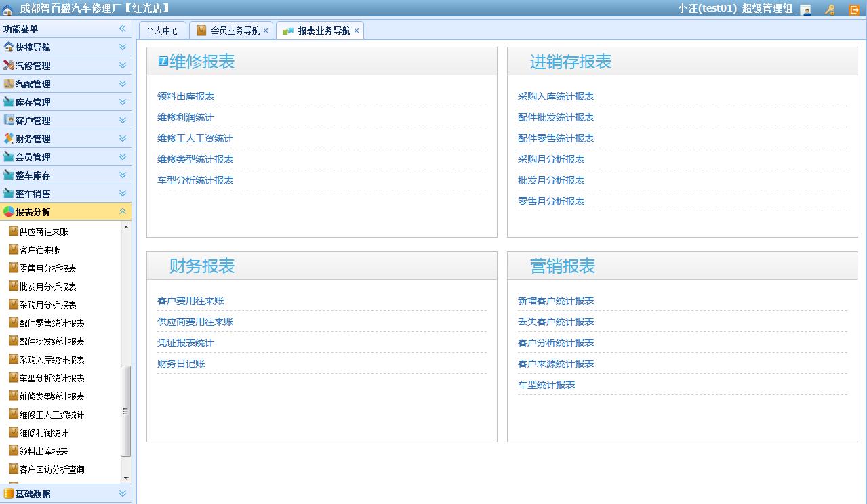The width and height of the screenshot is (867, 504).
Task: Click the home icon in the title bar
Action: tap(8, 9)
